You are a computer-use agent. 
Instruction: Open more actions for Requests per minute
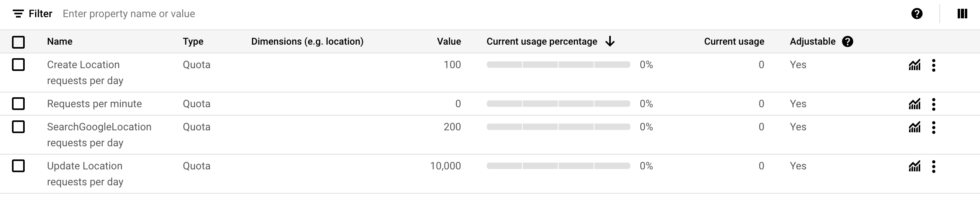point(934,104)
